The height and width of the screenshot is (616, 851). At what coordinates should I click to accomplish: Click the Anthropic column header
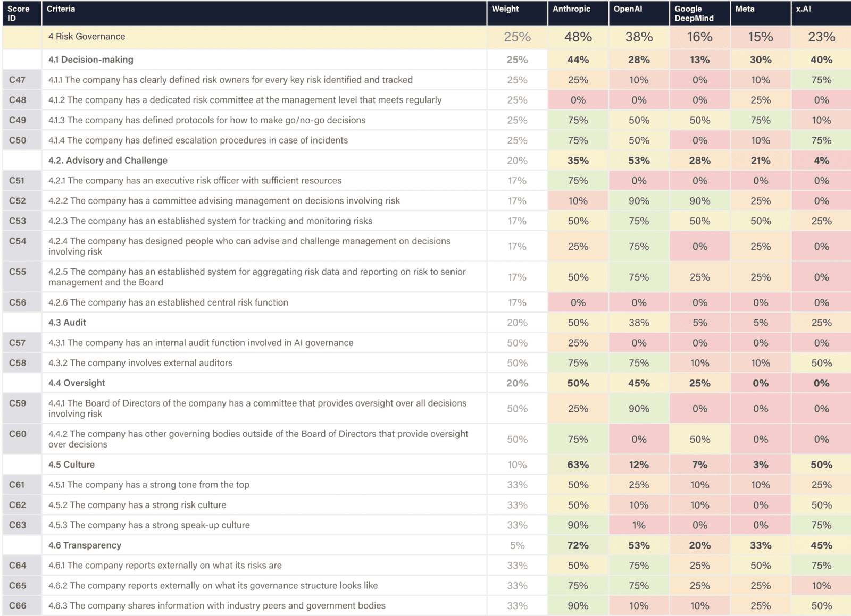coord(578,13)
